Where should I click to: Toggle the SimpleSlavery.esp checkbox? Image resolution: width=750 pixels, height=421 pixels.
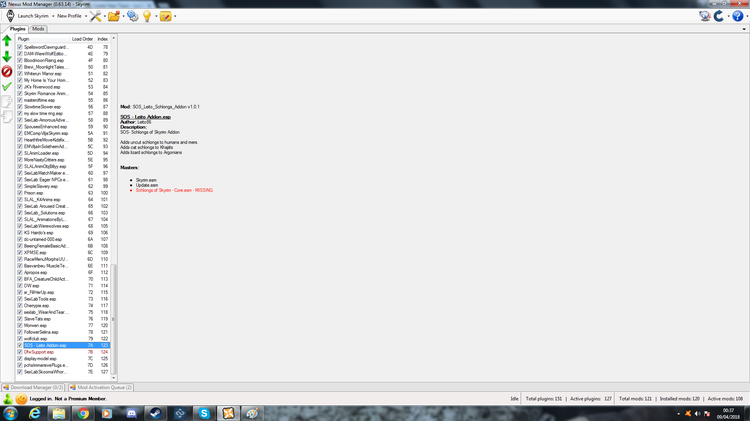(x=20, y=186)
